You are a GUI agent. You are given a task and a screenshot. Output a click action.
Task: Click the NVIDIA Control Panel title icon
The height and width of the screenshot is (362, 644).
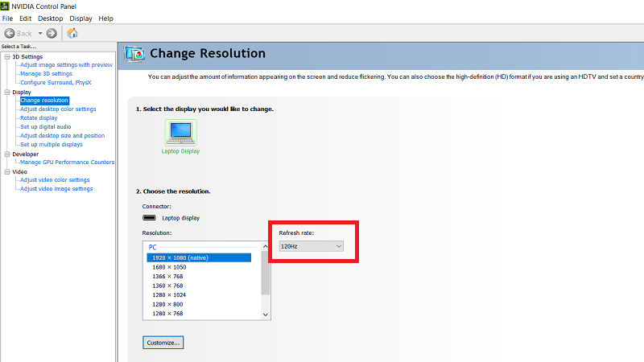(x=5, y=6)
